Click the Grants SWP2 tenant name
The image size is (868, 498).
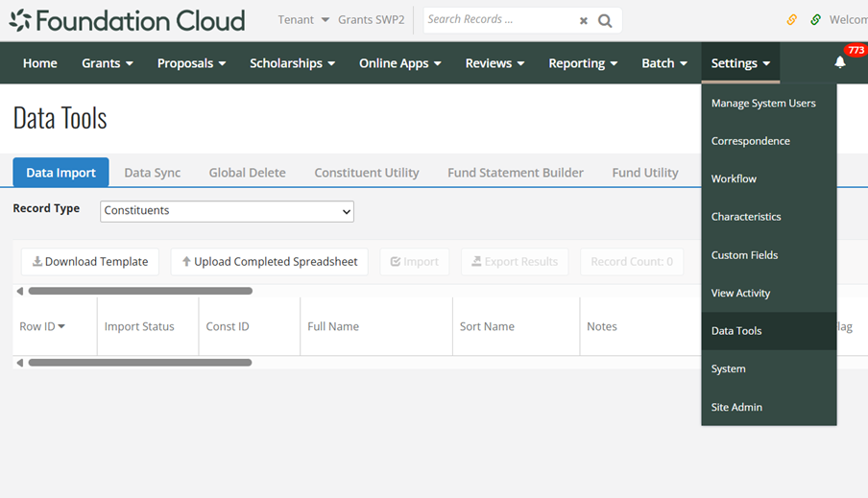pyautogui.click(x=371, y=20)
